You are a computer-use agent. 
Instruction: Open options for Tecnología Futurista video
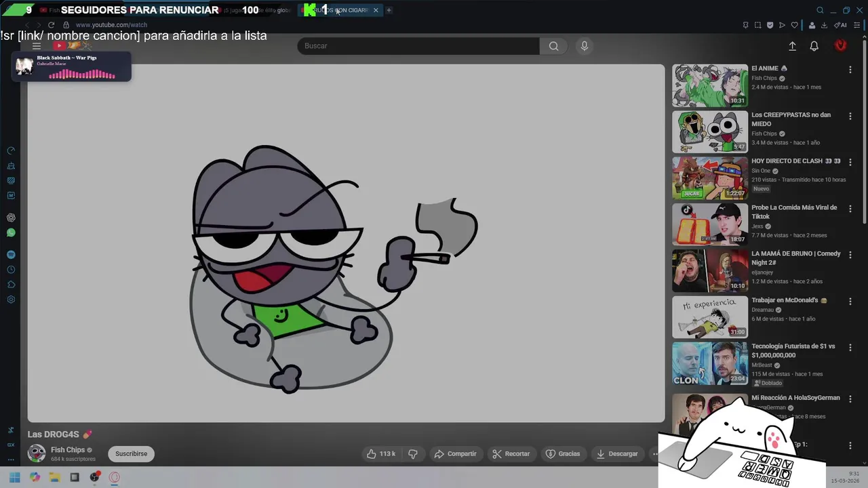[x=850, y=348]
